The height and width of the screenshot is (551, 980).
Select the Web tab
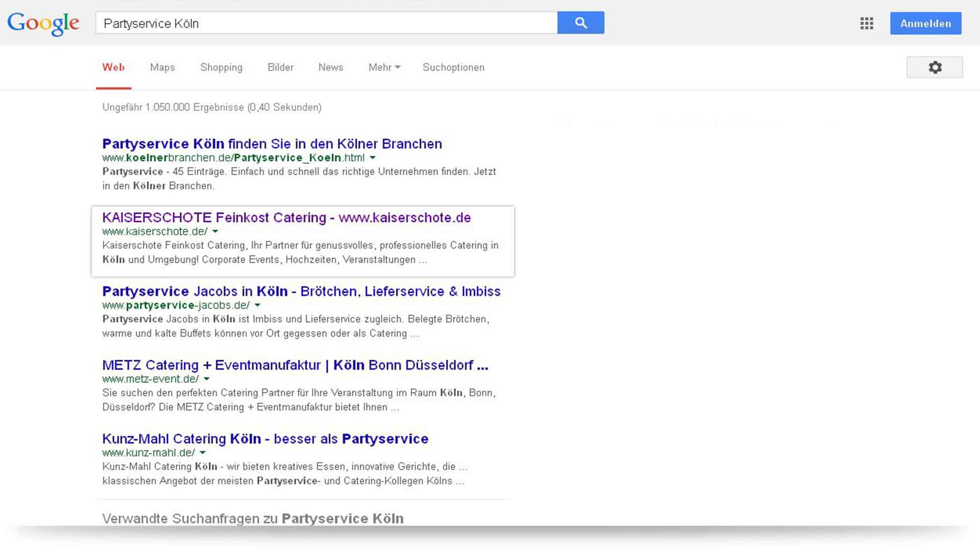[113, 67]
